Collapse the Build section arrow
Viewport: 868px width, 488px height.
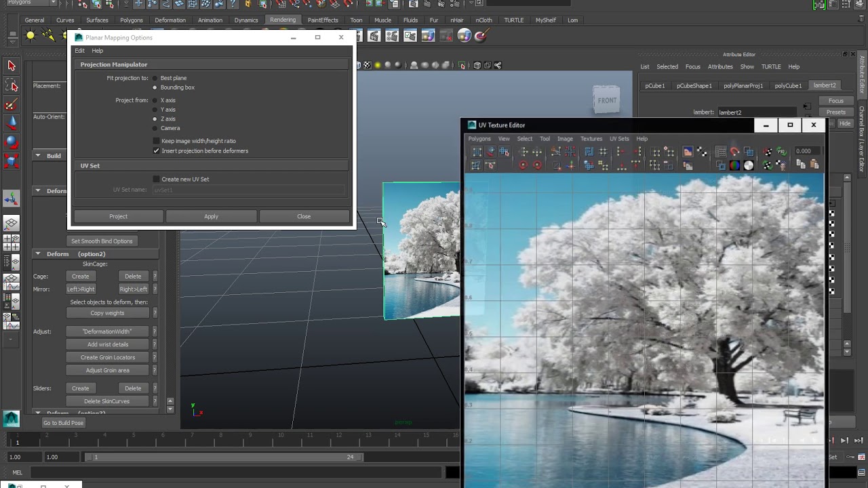(38, 156)
